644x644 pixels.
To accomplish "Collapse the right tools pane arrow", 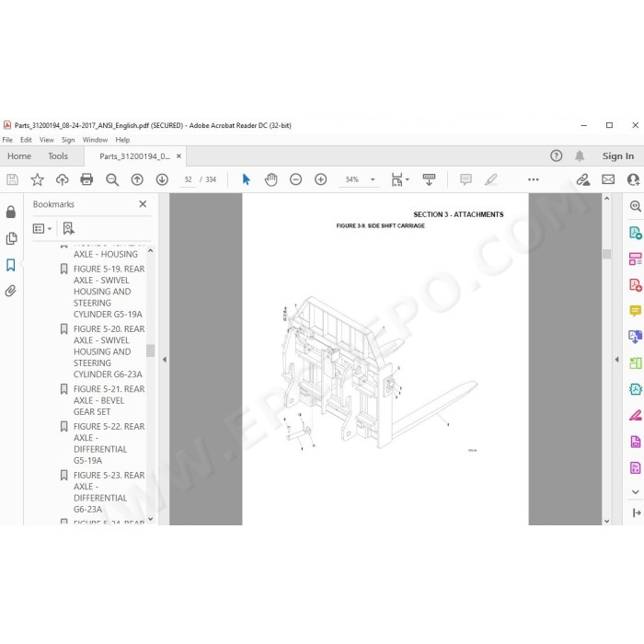I will pos(616,360).
